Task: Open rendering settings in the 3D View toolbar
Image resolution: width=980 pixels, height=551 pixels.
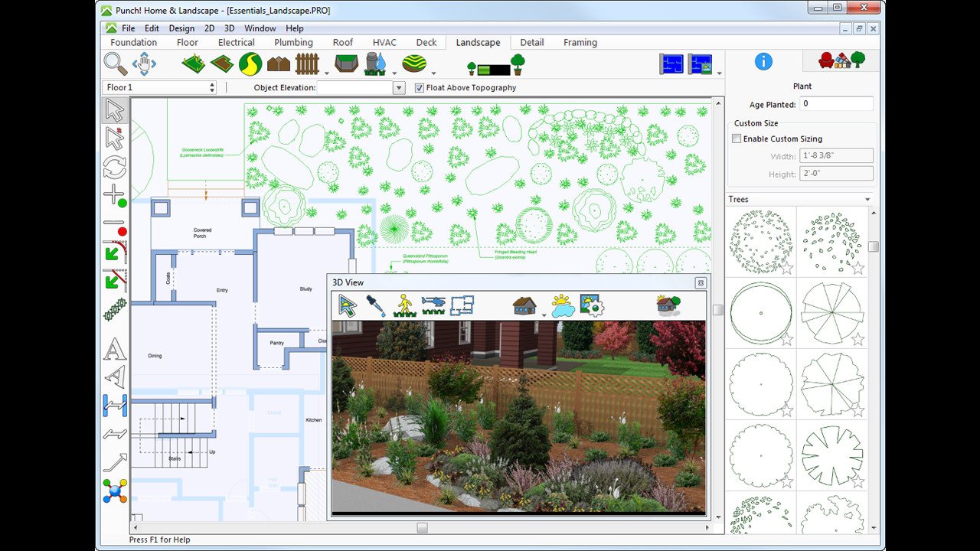Action: tap(591, 305)
